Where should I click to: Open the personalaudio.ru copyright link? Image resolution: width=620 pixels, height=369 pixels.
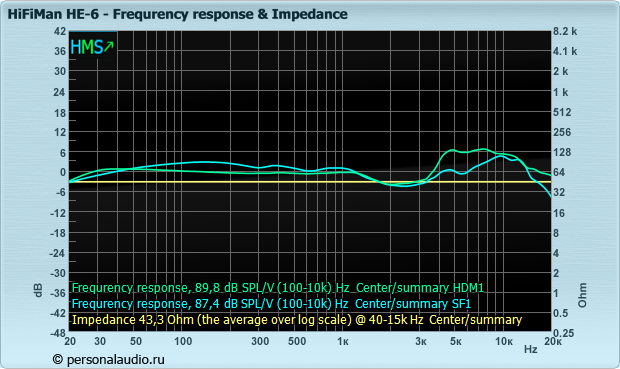tap(108, 360)
